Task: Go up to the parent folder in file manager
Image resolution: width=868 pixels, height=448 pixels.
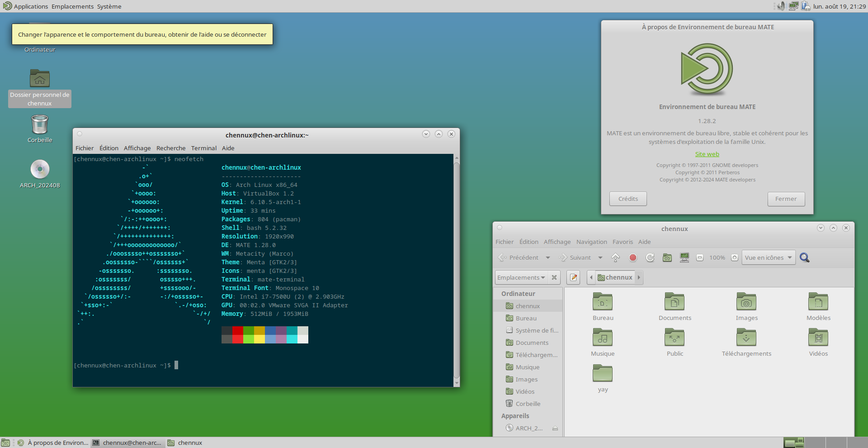Action: [615, 257]
